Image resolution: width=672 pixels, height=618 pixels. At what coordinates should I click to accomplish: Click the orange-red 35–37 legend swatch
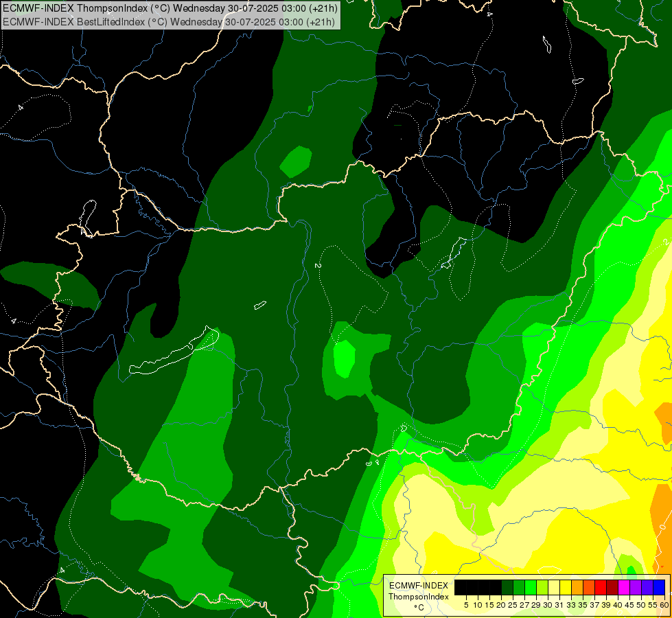click(x=589, y=587)
